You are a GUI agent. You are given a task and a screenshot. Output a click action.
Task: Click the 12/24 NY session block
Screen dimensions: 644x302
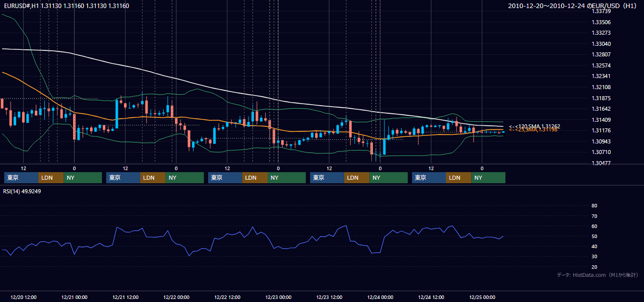point(488,178)
